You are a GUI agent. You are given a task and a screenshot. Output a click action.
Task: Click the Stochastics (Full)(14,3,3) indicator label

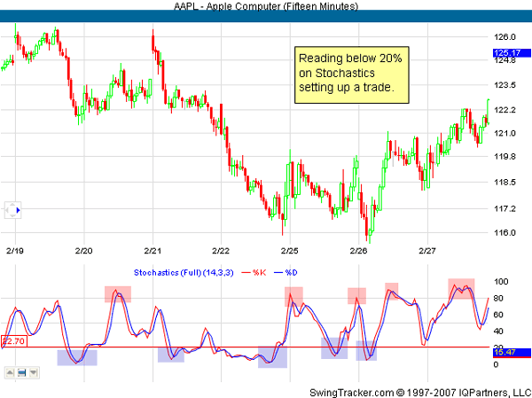click(x=184, y=272)
